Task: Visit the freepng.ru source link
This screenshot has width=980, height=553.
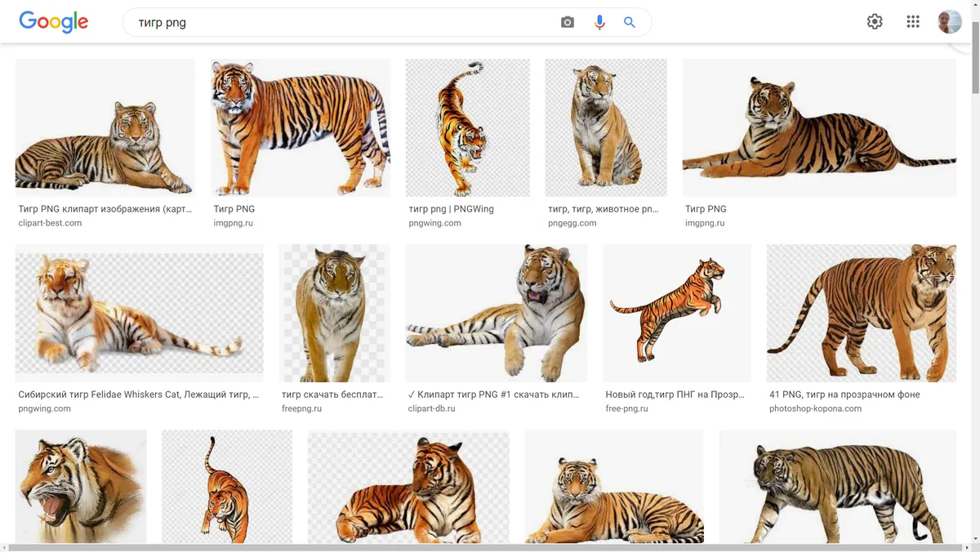Action: pyautogui.click(x=302, y=408)
